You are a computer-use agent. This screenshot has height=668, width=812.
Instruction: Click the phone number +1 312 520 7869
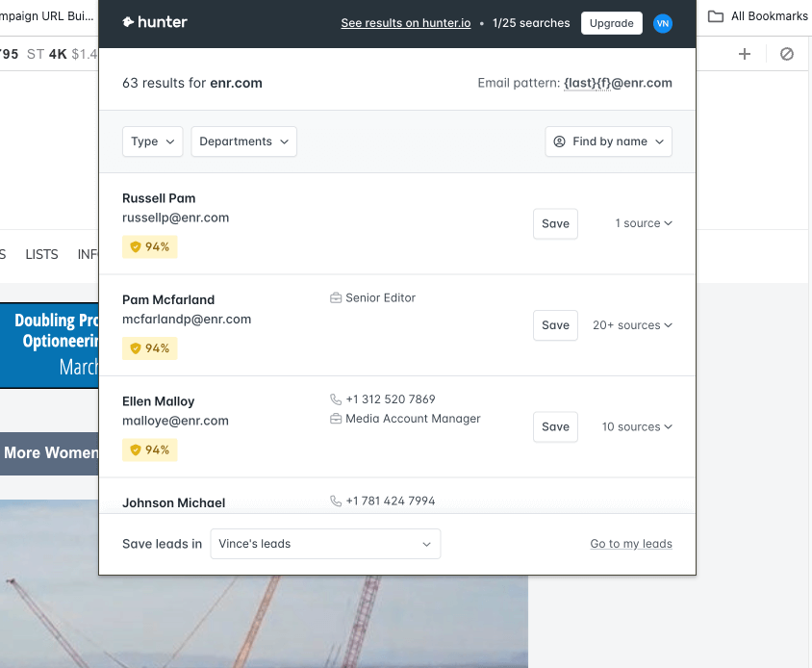click(391, 399)
